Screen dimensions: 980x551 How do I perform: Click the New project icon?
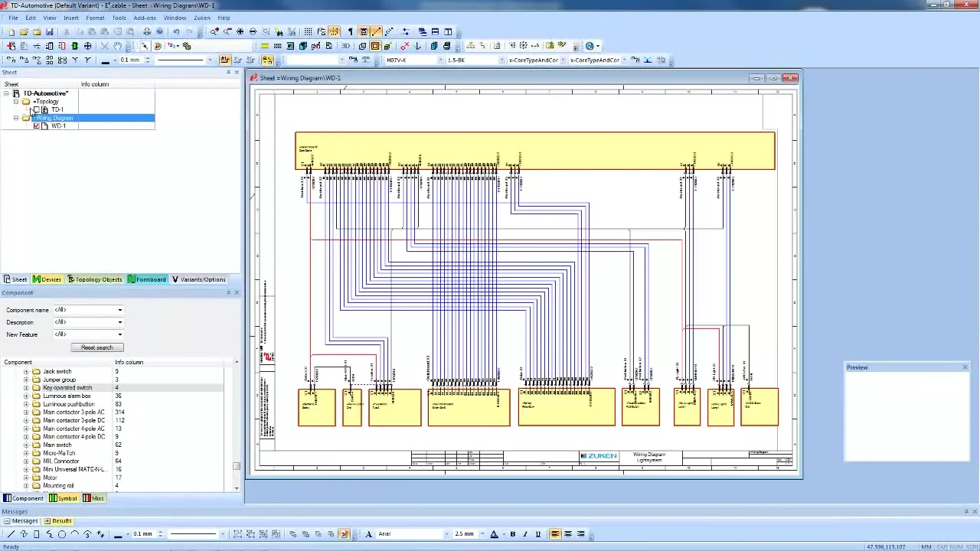(x=11, y=32)
